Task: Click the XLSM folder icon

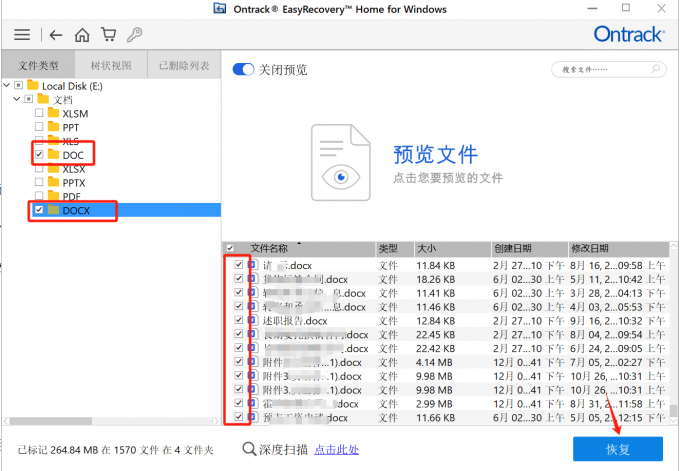Action: pos(53,113)
